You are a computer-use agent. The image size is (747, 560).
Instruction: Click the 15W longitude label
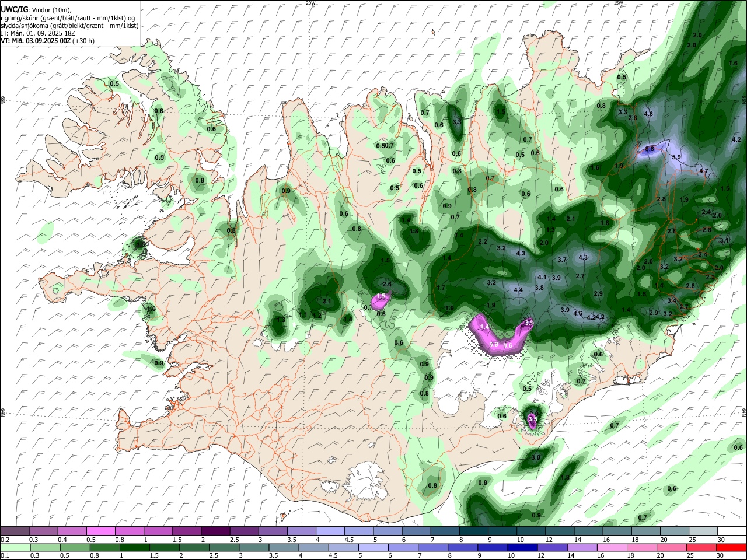click(x=618, y=3)
